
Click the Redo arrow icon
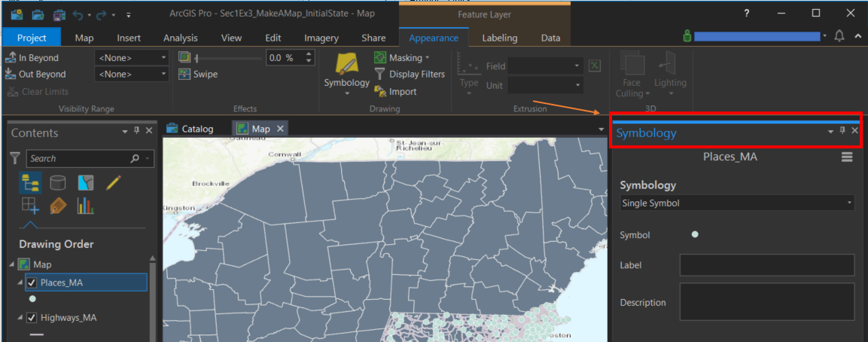click(101, 14)
